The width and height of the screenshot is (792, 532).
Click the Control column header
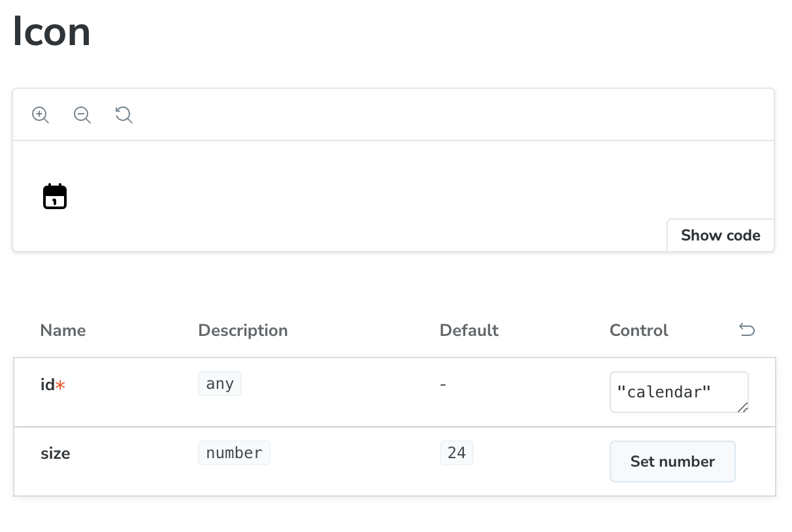coord(638,331)
